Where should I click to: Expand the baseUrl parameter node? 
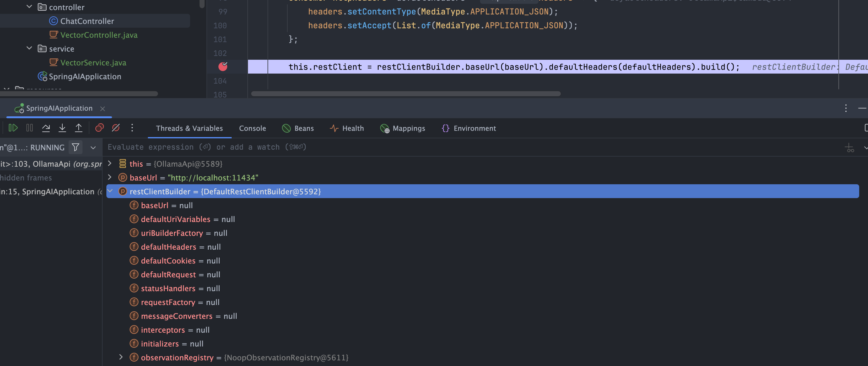(x=110, y=177)
